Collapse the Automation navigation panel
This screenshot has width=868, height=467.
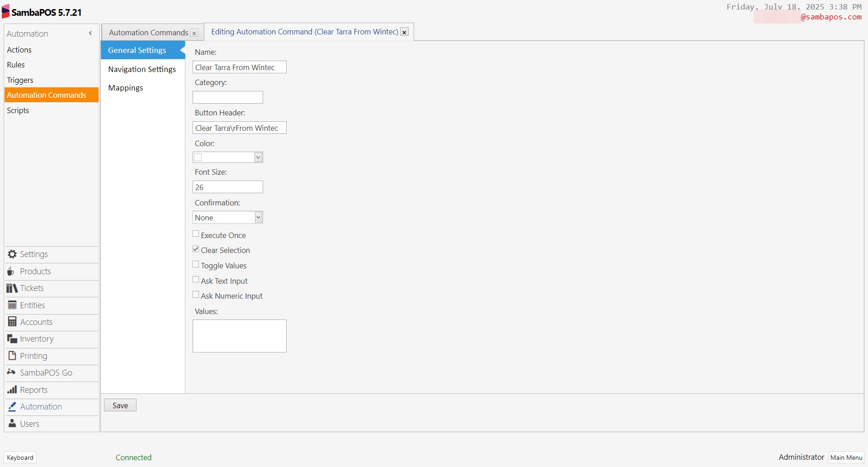tap(90, 33)
